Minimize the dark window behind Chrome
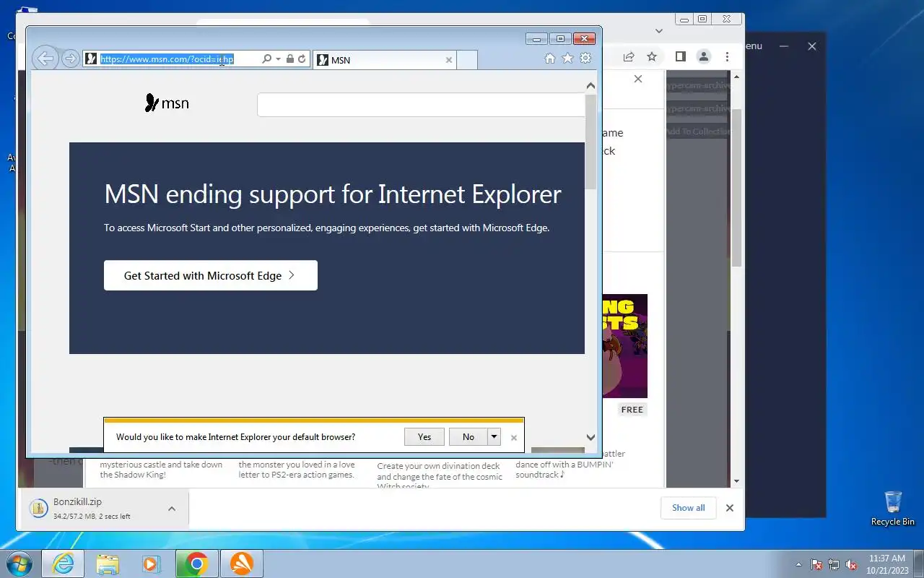 tap(785, 46)
